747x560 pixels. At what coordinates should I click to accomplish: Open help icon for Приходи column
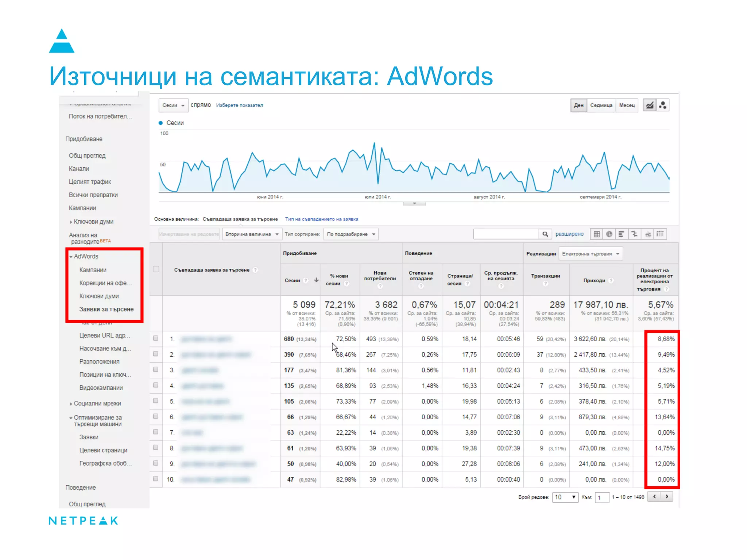click(611, 280)
